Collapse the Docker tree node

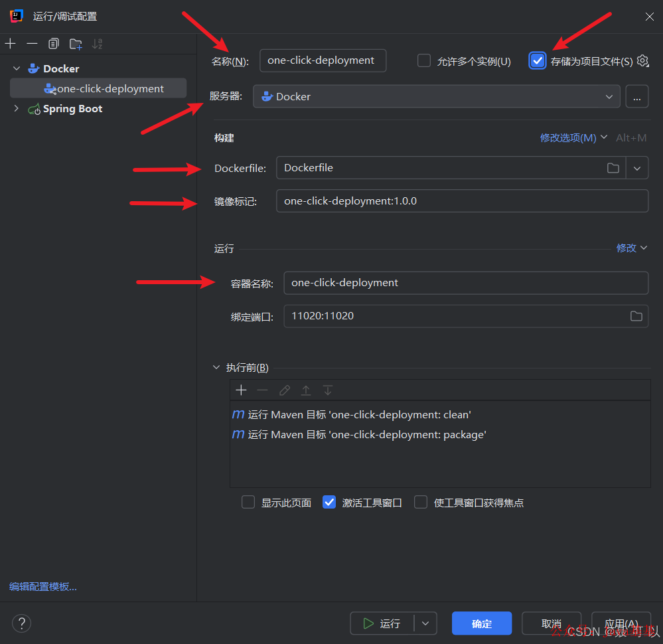point(17,68)
